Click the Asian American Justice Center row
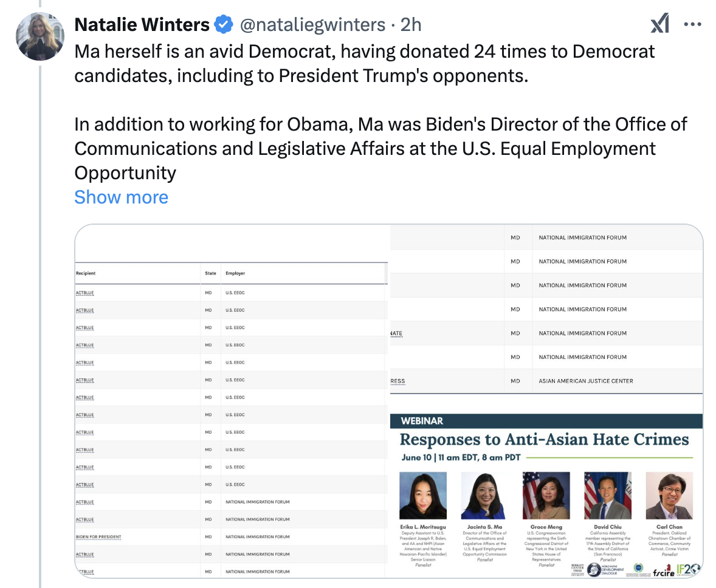 click(585, 381)
